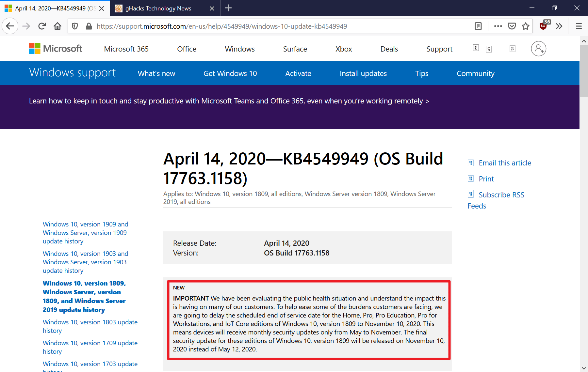Close the gHacks Technology News tab
Viewport: 588px width, 372px height.
(x=212, y=8)
